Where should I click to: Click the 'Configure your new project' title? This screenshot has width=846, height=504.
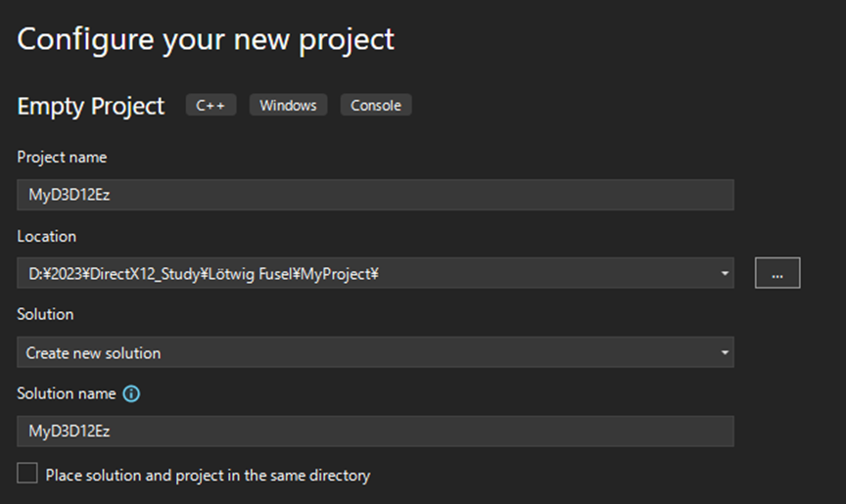[206, 39]
